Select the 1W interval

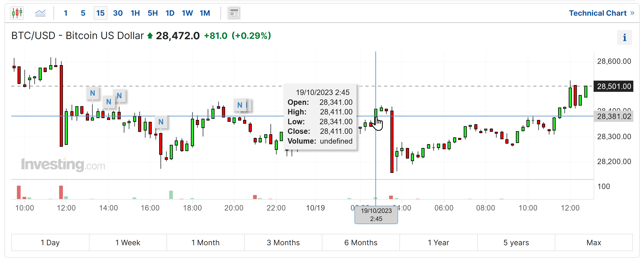(x=187, y=13)
